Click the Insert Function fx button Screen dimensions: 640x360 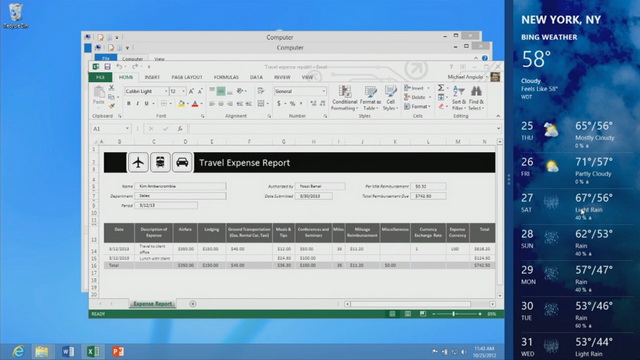coord(180,129)
